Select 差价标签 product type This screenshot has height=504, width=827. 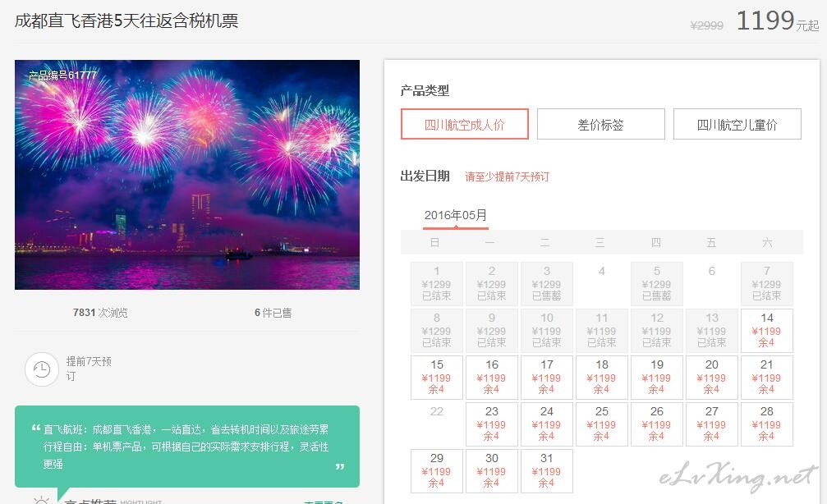click(x=600, y=125)
